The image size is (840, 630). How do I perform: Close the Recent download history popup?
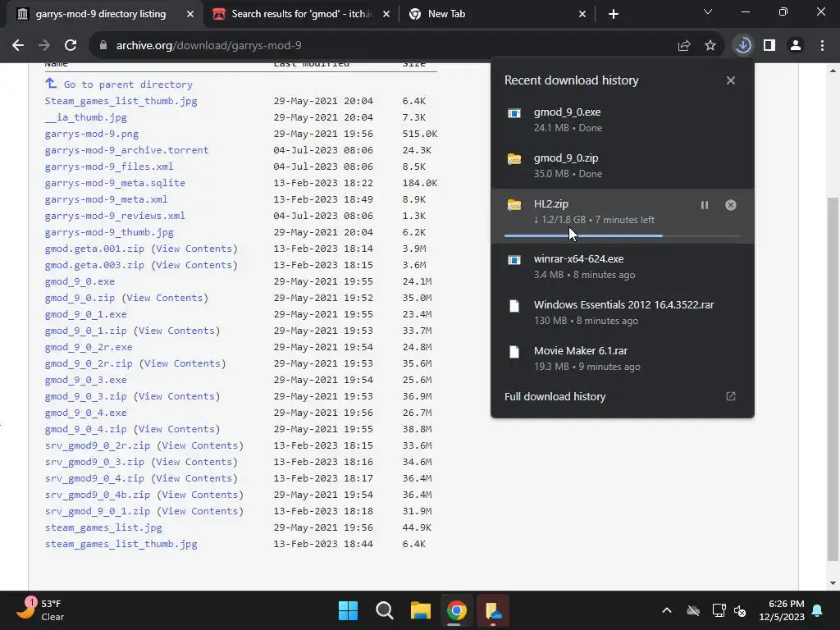pos(731,80)
